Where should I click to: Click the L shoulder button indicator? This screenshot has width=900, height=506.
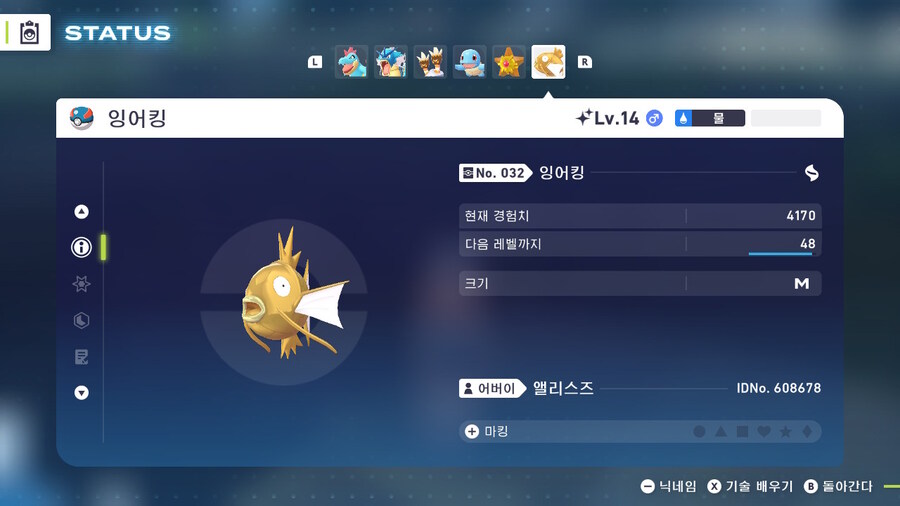315,62
